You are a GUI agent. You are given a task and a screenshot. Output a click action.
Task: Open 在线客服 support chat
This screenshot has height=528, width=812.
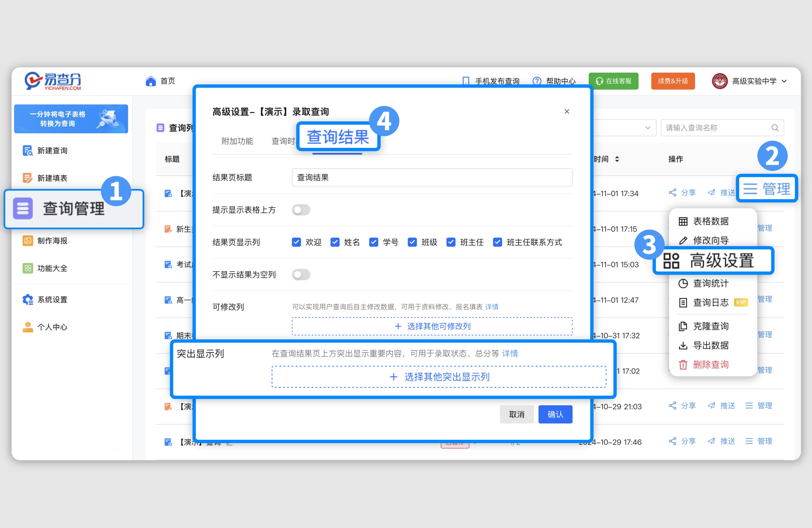point(613,81)
